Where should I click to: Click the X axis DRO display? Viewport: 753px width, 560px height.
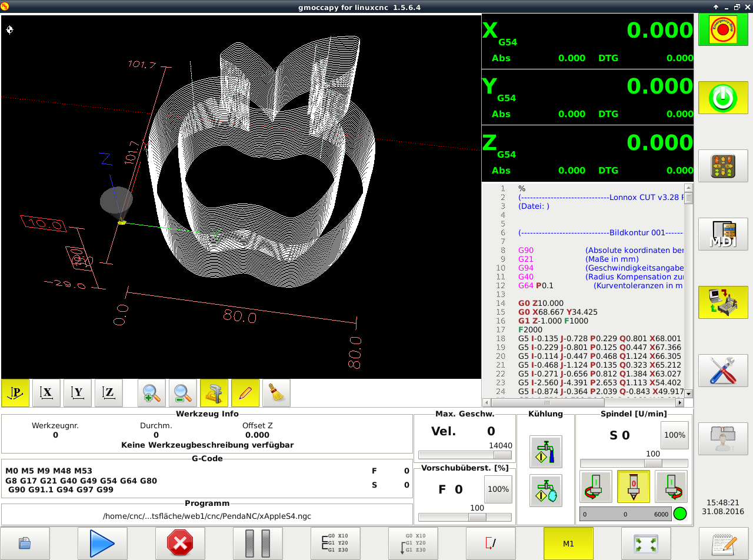coord(588,41)
